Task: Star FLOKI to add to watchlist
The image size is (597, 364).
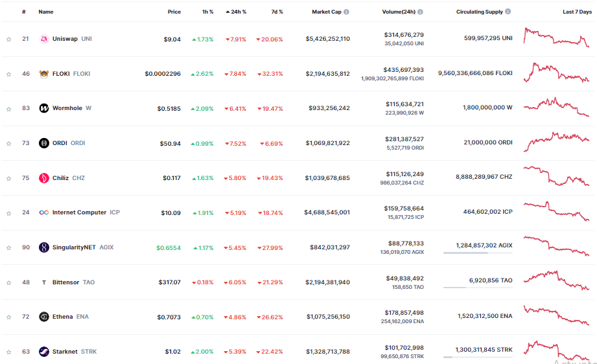Action: click(x=9, y=74)
